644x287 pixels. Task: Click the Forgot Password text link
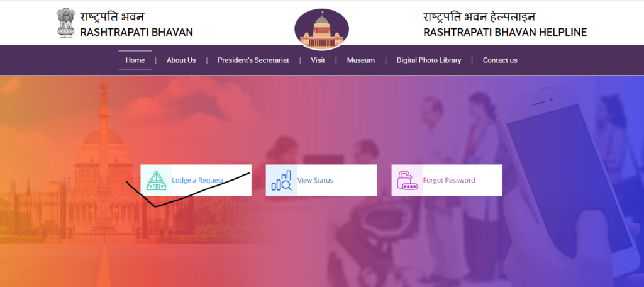click(x=449, y=180)
